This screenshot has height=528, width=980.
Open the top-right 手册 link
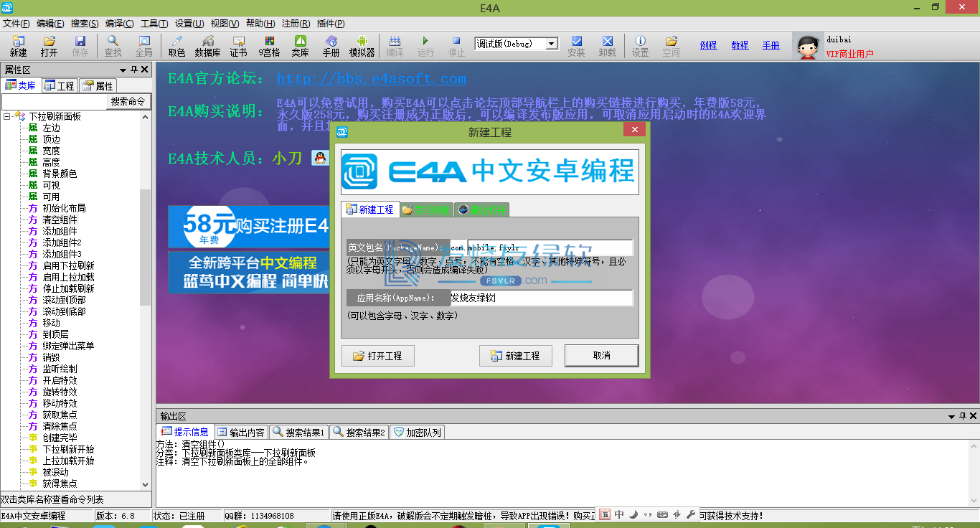(771, 45)
